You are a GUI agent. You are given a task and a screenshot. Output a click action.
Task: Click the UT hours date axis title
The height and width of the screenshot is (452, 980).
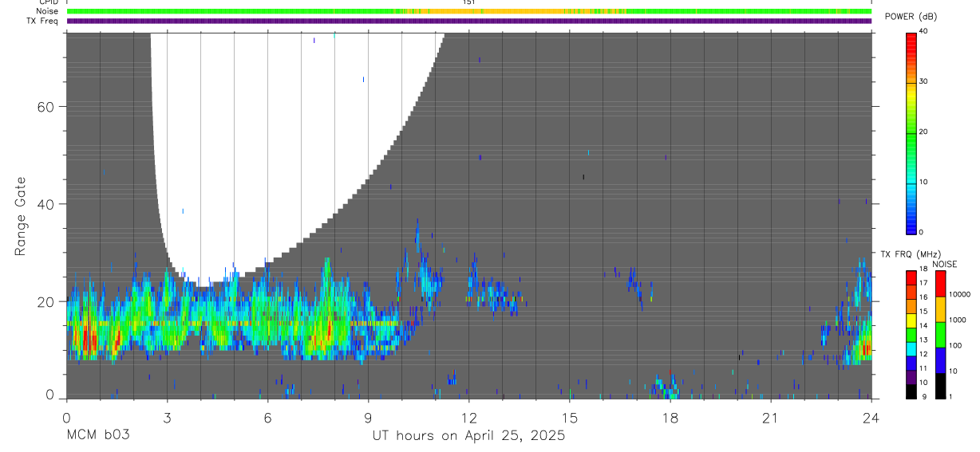[x=468, y=435]
